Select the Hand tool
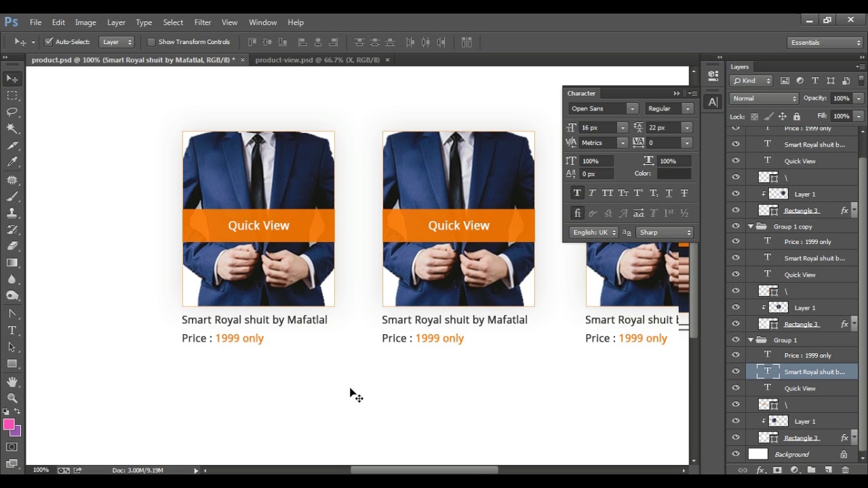868x488 pixels. tap(12, 382)
